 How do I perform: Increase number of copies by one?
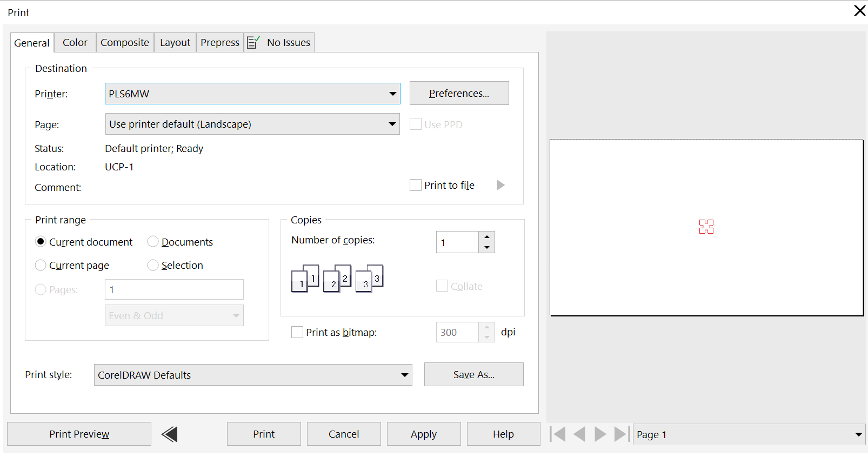point(487,237)
